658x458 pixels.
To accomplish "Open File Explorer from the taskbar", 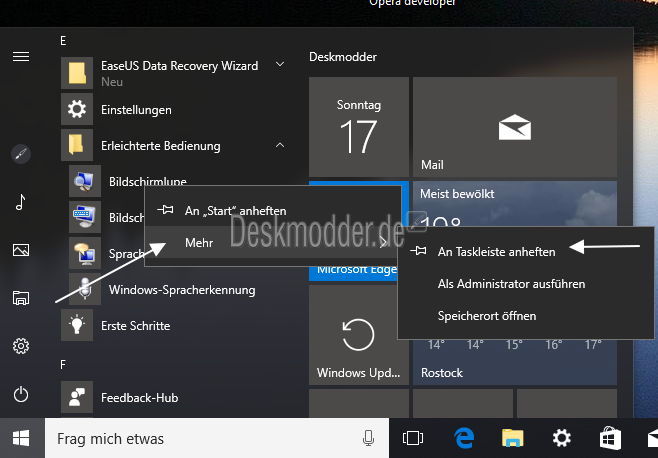I will (512, 438).
